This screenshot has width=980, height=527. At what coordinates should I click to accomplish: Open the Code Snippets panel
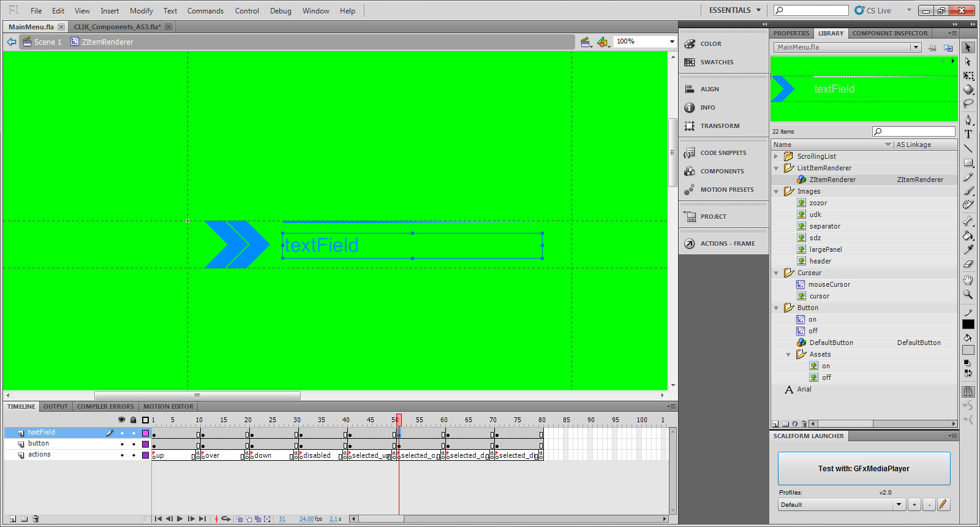[x=723, y=153]
